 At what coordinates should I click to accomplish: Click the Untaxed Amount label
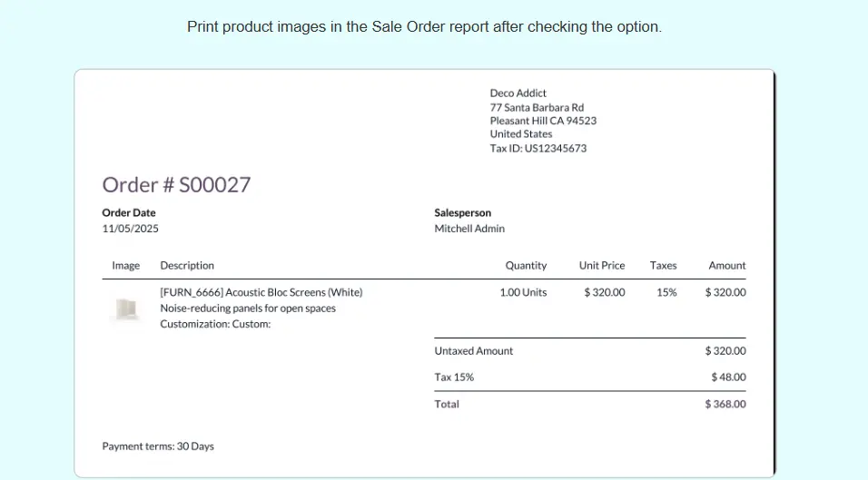474,351
